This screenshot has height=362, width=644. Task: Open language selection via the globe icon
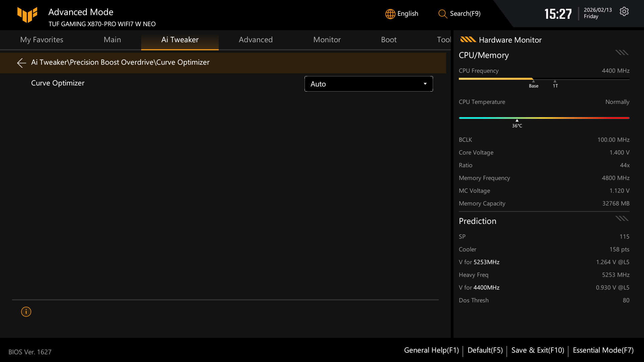390,14
